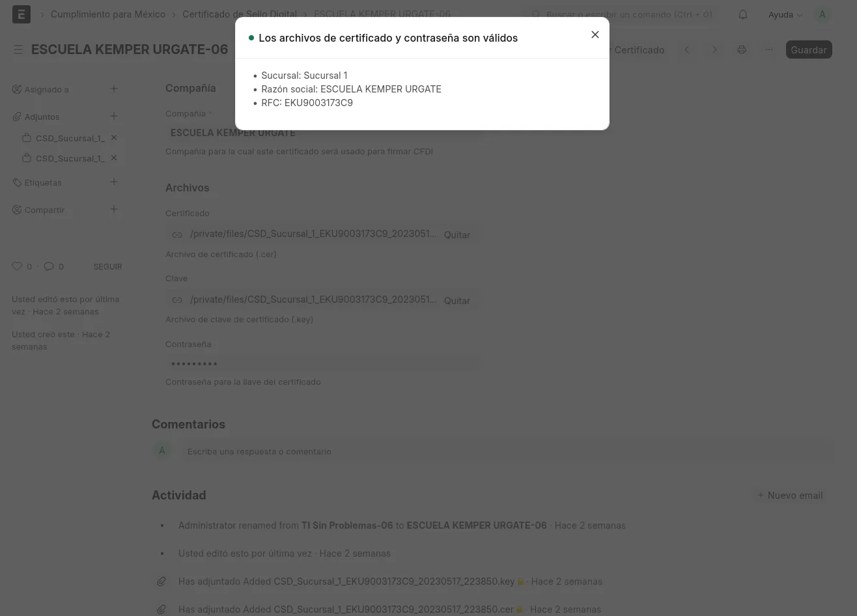The height and width of the screenshot is (616, 857).
Task: Go to the previous document arrow
Action: pos(687,49)
